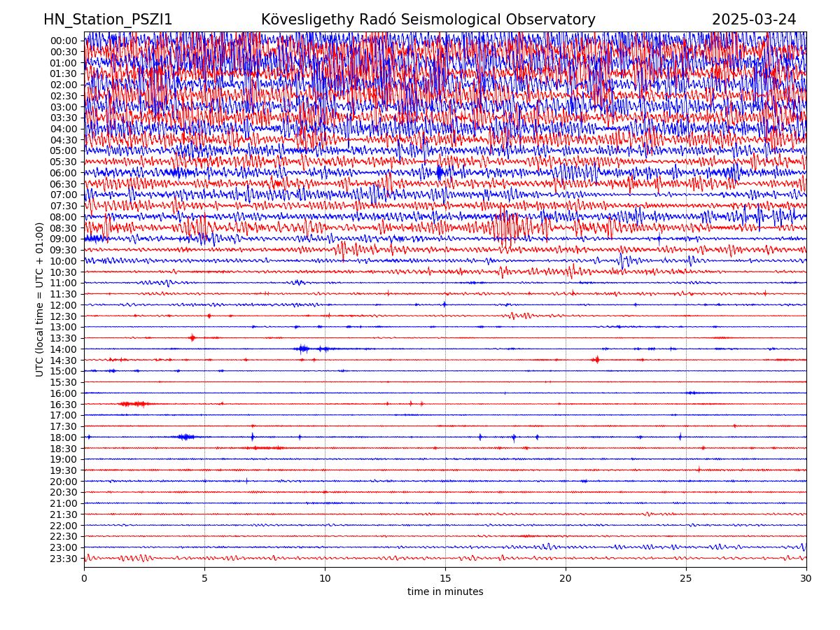Select the vertical UTC local time axis label
This screenshot has height=630, width=840.
(40, 299)
